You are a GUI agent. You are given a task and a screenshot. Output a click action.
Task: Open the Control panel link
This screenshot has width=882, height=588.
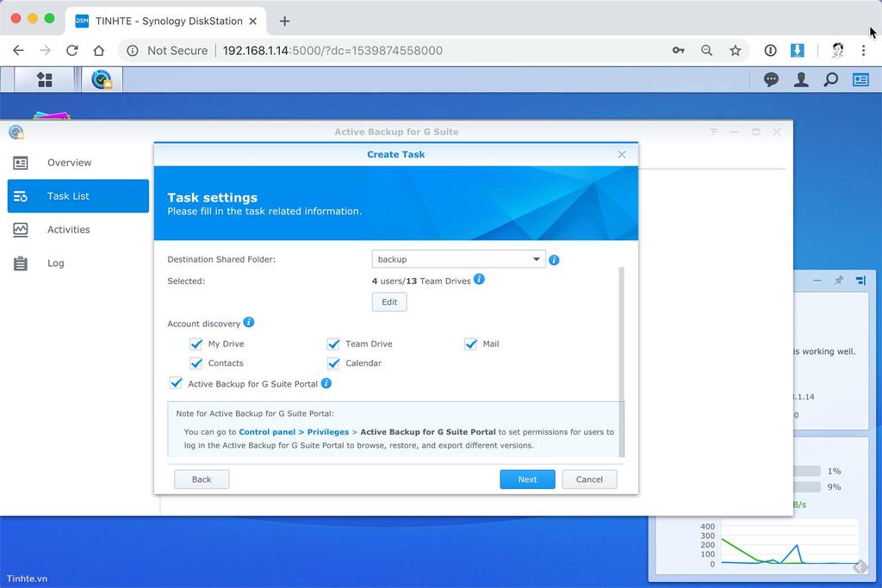pyautogui.click(x=267, y=431)
